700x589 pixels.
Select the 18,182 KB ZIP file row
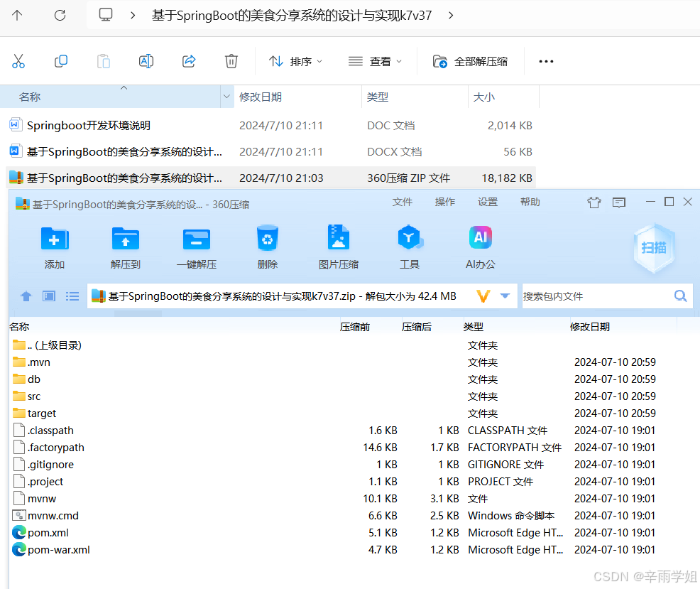click(270, 178)
